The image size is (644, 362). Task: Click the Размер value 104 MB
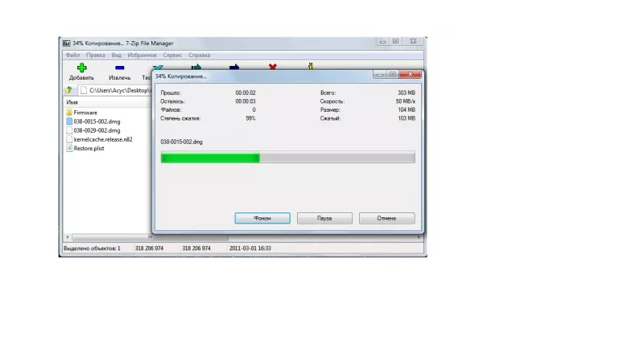coord(407,109)
